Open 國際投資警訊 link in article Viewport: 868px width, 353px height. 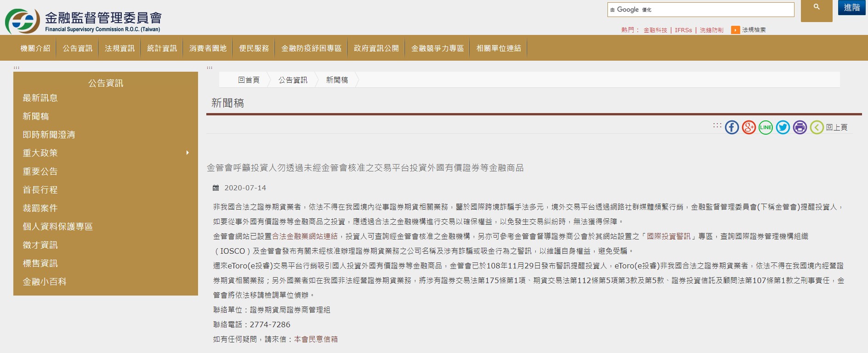(x=669, y=236)
